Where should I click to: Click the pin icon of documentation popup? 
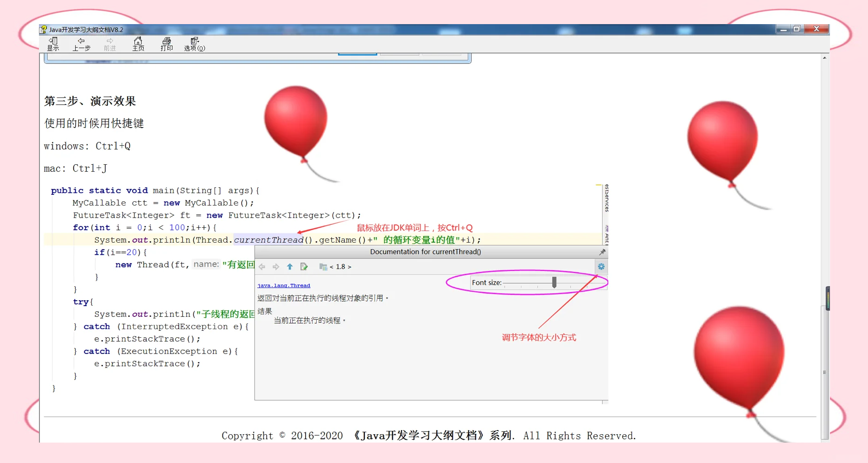pyautogui.click(x=602, y=252)
